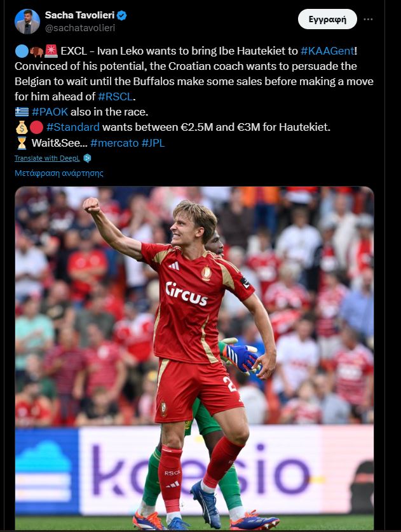Open Sacha Tavolieri's profile avatar
The image size is (401, 532).
(27, 21)
